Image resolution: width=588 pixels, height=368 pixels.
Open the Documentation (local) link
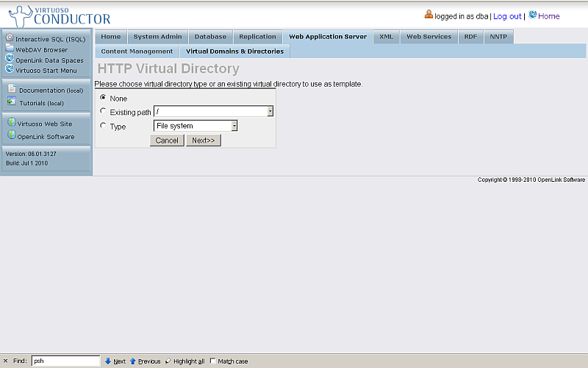[x=51, y=91]
